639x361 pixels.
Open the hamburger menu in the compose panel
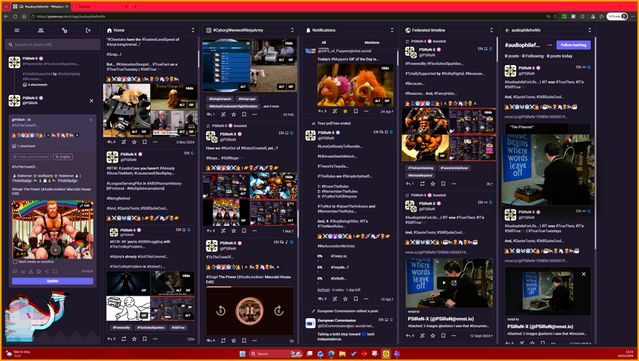[x=17, y=30]
